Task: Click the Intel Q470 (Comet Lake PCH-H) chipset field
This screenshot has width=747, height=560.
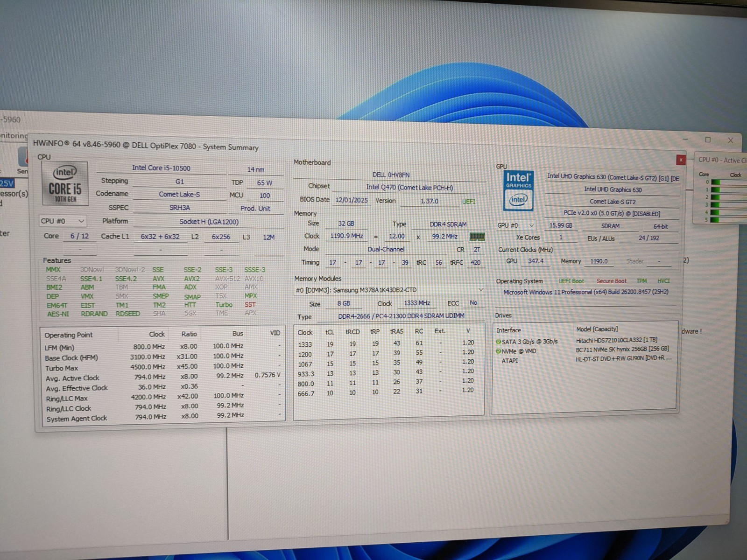Action: click(x=409, y=188)
